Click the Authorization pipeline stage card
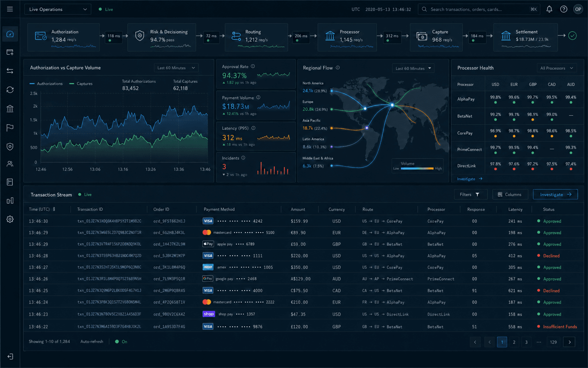588x368 pixels. pos(64,37)
